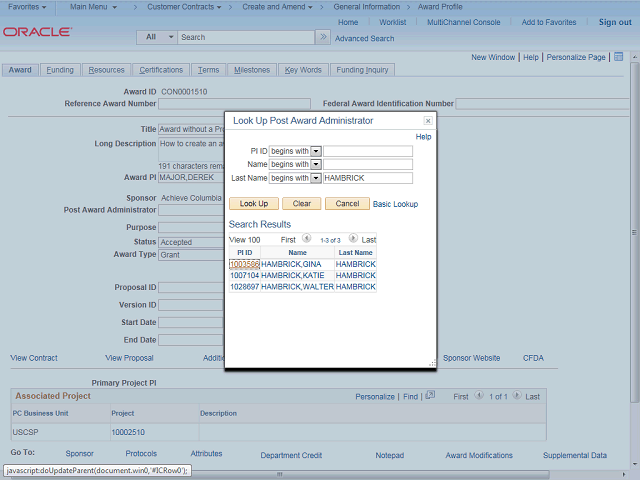Viewport: 640px width, 480px height.
Task: Select PI ID 1007104 for Katie Hambrick
Action: tap(243, 275)
